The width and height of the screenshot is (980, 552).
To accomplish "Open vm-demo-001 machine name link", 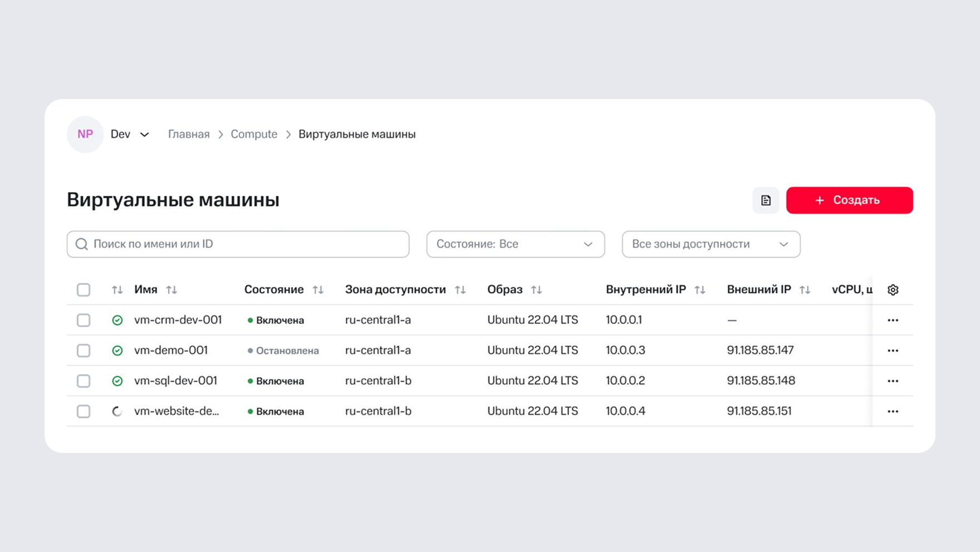I will click(171, 351).
